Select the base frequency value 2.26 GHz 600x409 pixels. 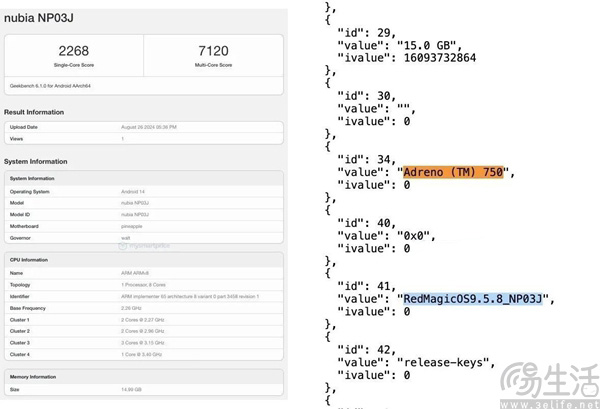[x=131, y=308]
